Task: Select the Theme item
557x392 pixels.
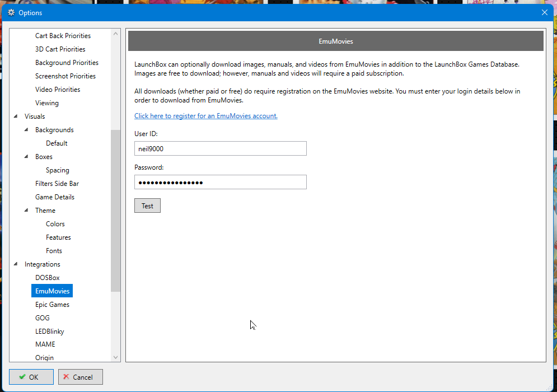Action: coord(45,211)
